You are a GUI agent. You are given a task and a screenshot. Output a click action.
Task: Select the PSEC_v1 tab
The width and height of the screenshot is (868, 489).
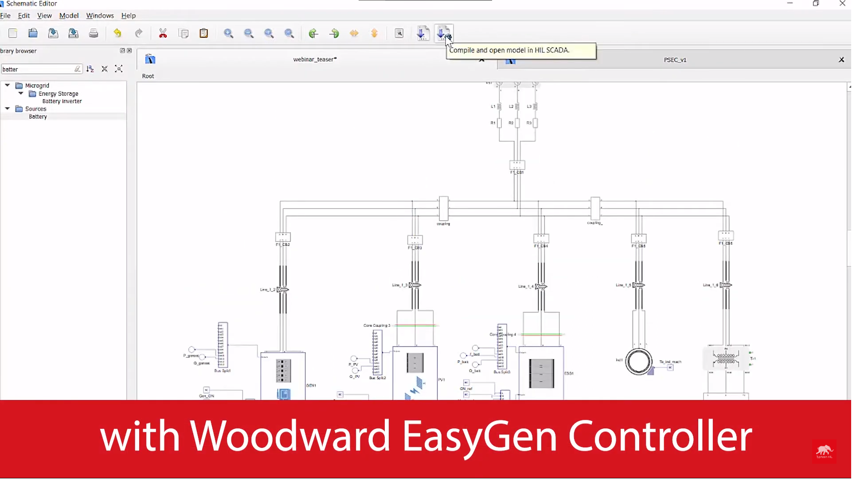(x=674, y=59)
